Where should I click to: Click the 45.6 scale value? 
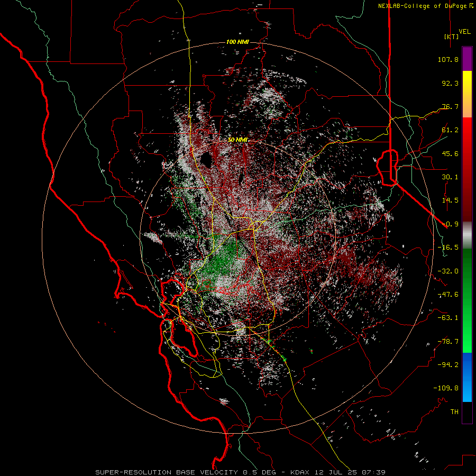click(x=450, y=153)
